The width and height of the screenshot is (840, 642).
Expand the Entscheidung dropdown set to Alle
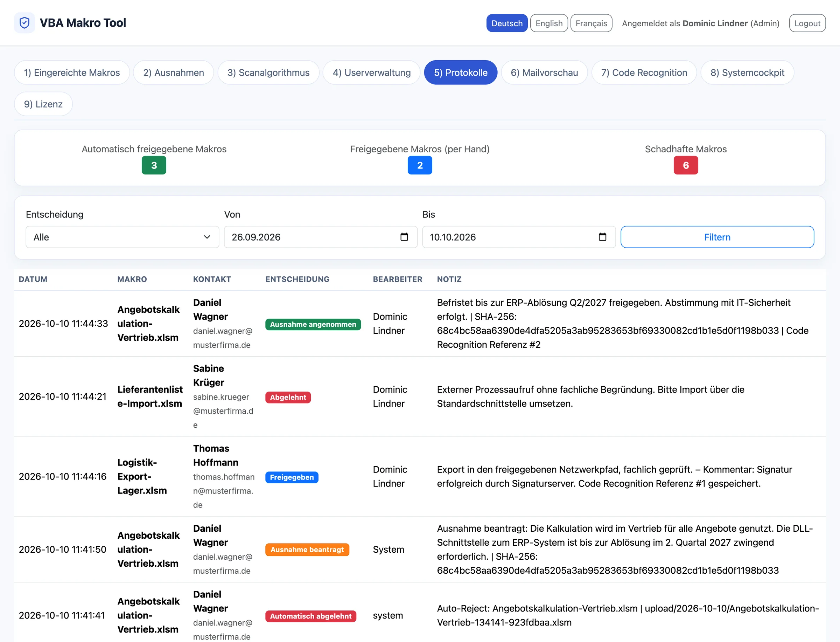point(122,237)
